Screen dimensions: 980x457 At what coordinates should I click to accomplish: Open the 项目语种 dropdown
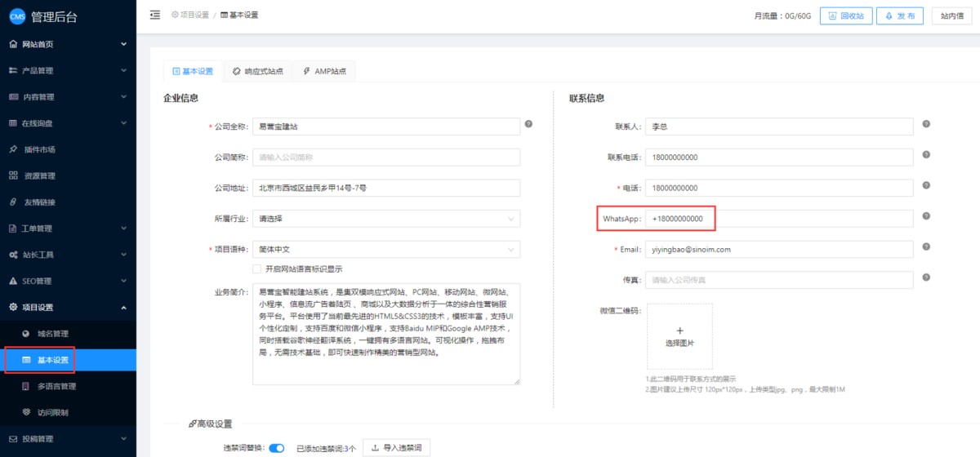(385, 250)
